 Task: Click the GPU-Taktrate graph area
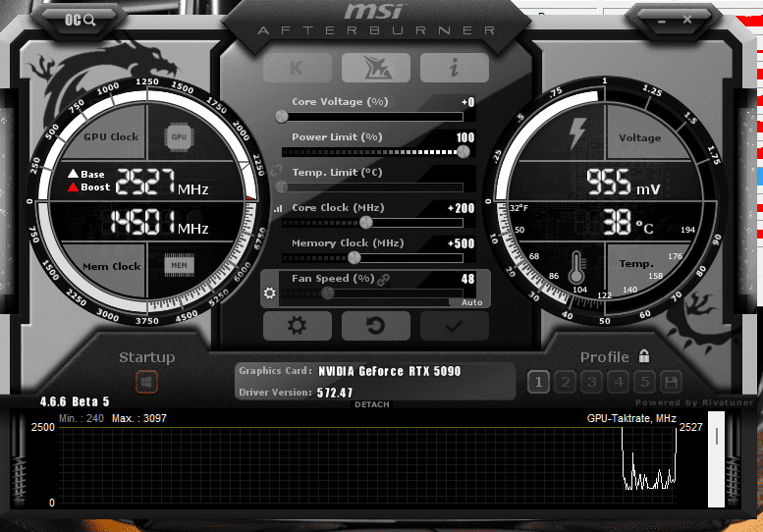pos(367,465)
